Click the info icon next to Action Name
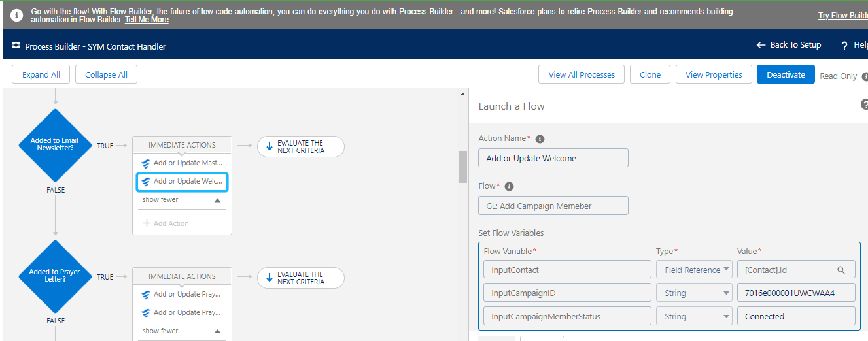 click(540, 139)
